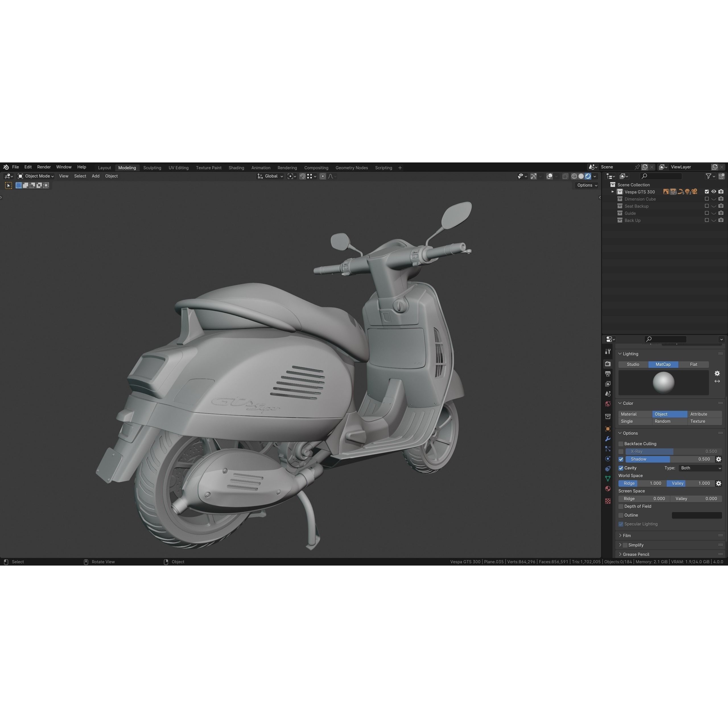The width and height of the screenshot is (728, 728).
Task: Select Flat lighting button
Action: click(694, 364)
